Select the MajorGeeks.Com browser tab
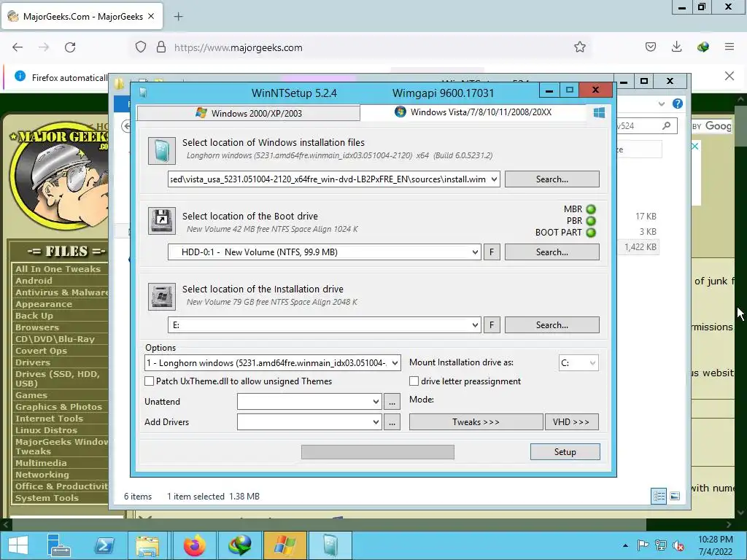Screen dimensions: 747x560 [82, 16]
